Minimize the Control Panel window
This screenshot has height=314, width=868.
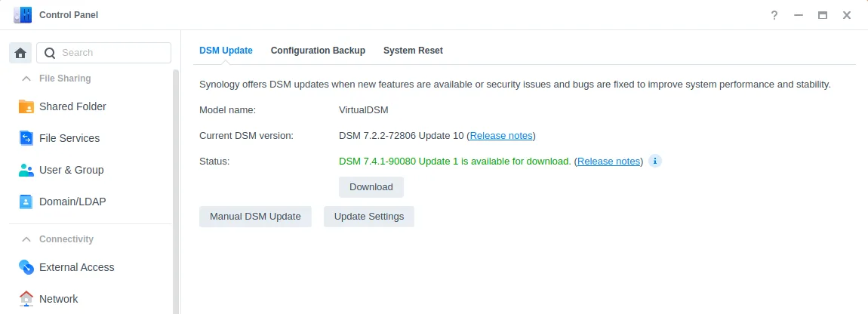coord(799,16)
